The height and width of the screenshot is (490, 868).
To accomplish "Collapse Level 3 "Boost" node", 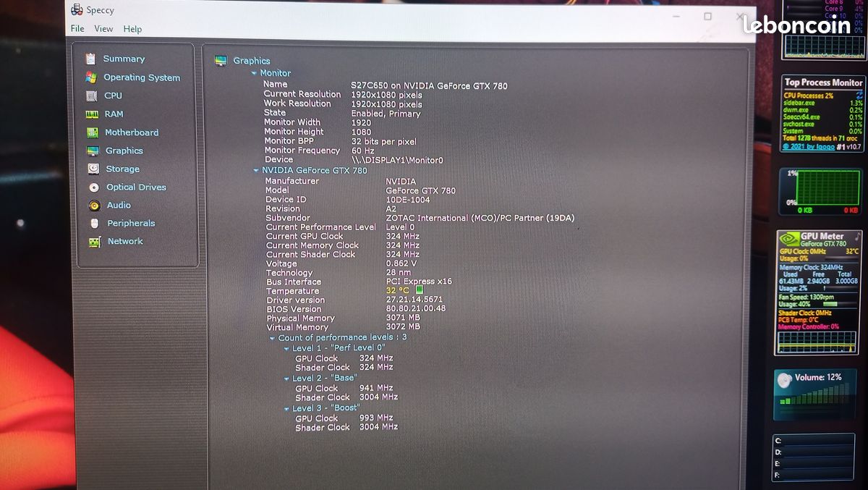I will click(286, 409).
